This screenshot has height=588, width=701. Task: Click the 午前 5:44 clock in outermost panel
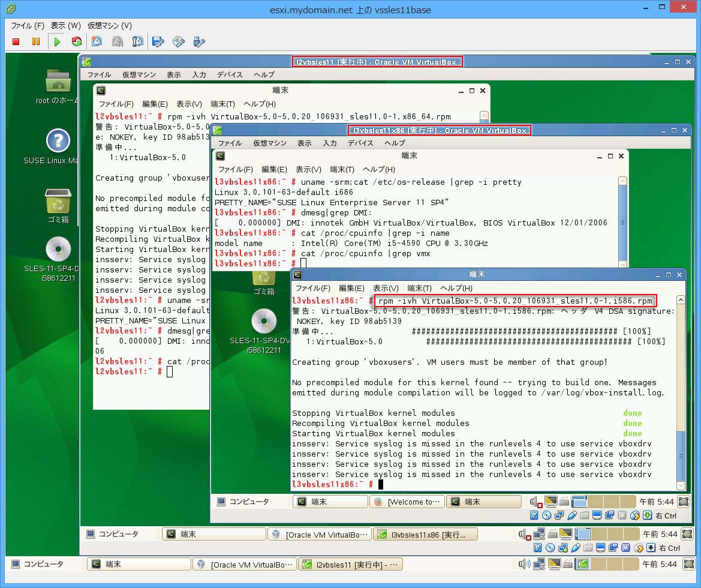tap(660, 564)
